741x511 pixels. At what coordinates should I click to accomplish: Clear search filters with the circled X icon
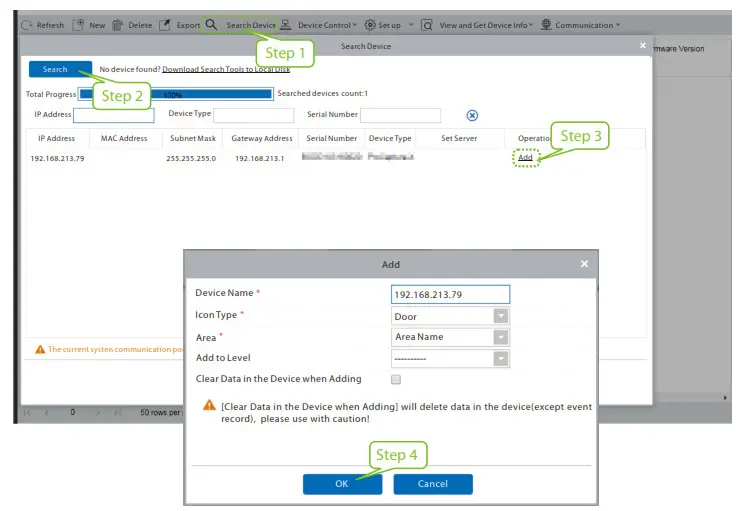coord(472,115)
